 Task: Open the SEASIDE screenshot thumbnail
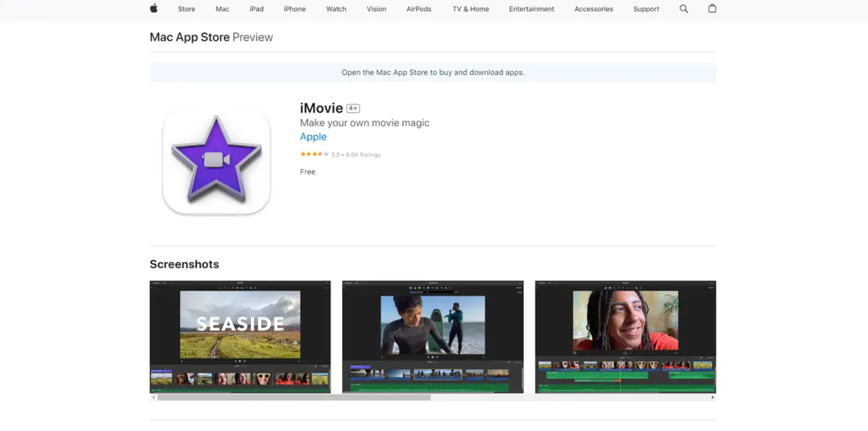[240, 336]
